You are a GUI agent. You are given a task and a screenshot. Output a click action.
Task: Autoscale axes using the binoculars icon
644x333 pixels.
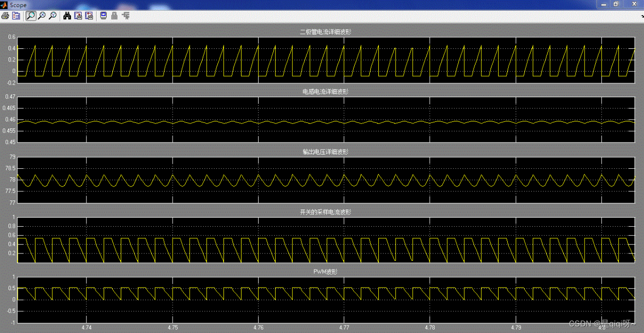[67, 16]
